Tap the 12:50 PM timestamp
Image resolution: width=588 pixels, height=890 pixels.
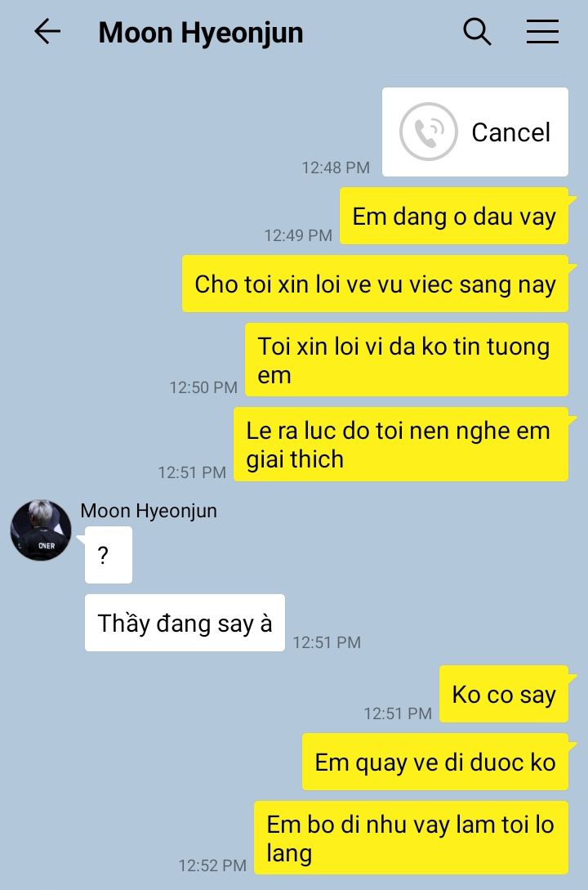pyautogui.click(x=203, y=387)
